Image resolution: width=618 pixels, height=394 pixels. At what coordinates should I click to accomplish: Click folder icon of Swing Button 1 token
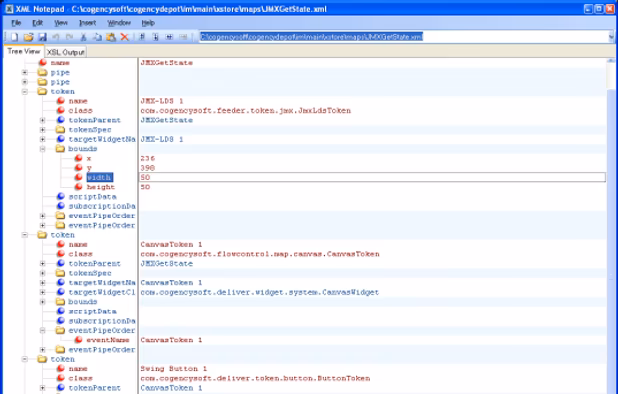(42, 359)
